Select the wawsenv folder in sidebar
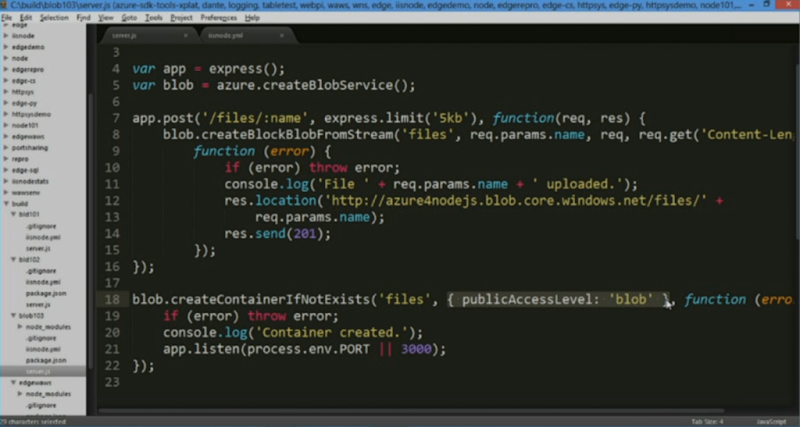800x427 pixels. tap(26, 192)
